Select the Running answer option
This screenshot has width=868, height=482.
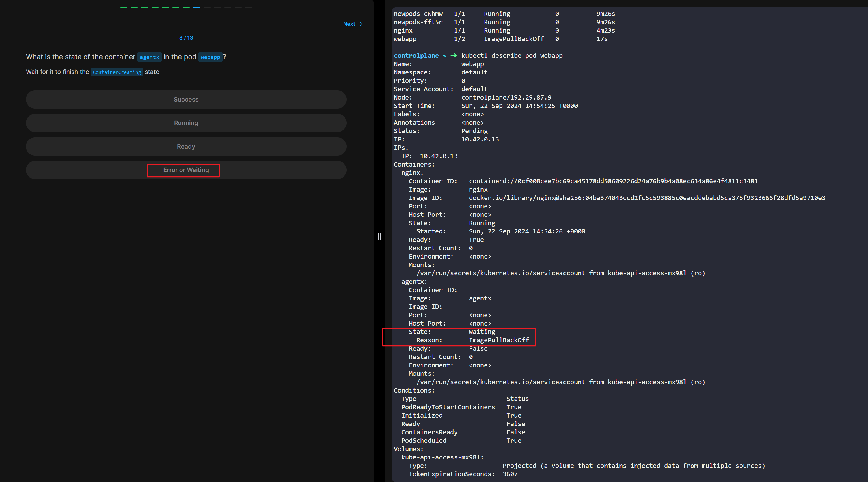pos(186,123)
